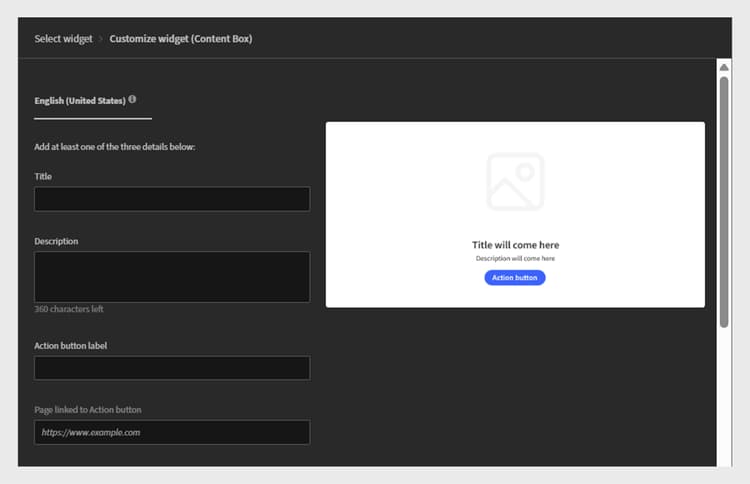
Task: Click the Page linked to Action button URL field
Action: 172,432
